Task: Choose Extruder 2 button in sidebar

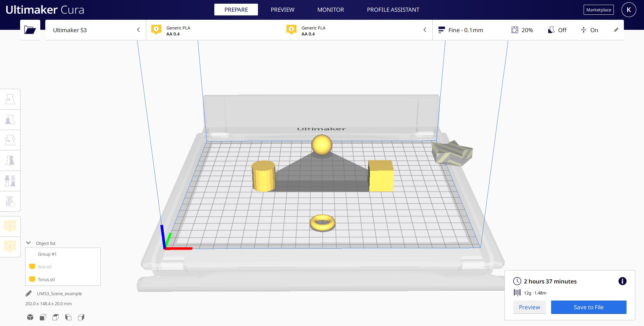Action: [10, 247]
